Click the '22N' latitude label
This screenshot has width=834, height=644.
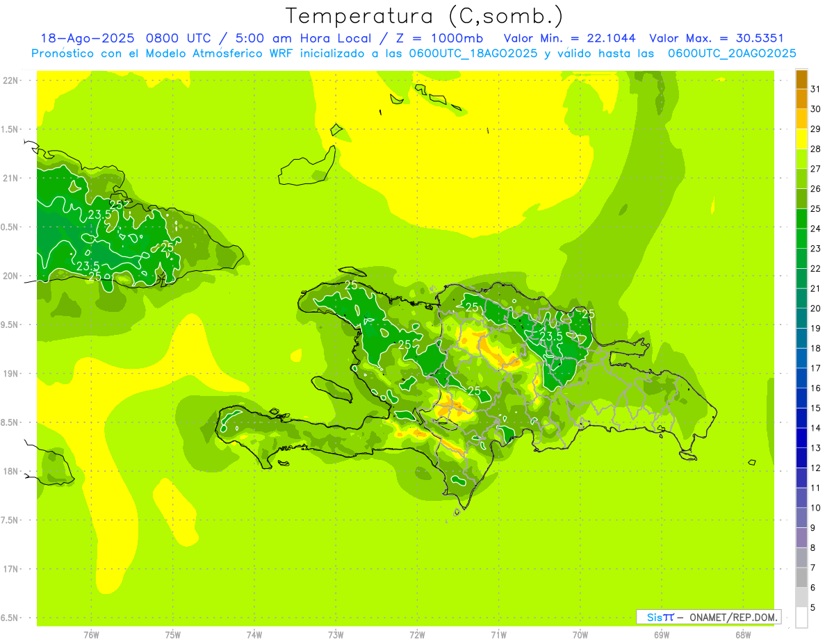coord(12,81)
